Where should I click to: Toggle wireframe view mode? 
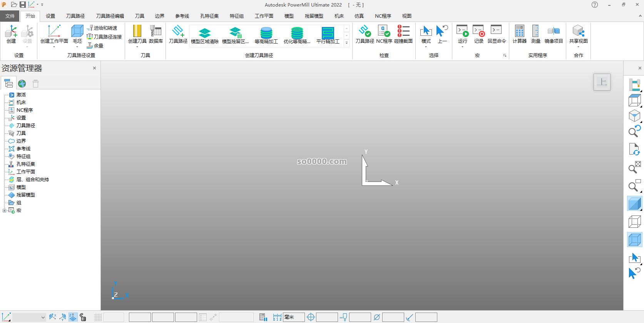[634, 222]
